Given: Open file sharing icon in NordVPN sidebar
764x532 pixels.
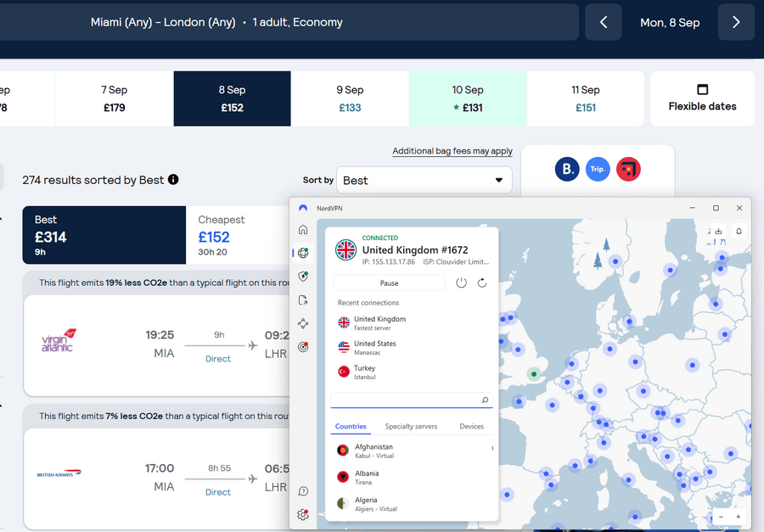Looking at the screenshot, I should 303,300.
